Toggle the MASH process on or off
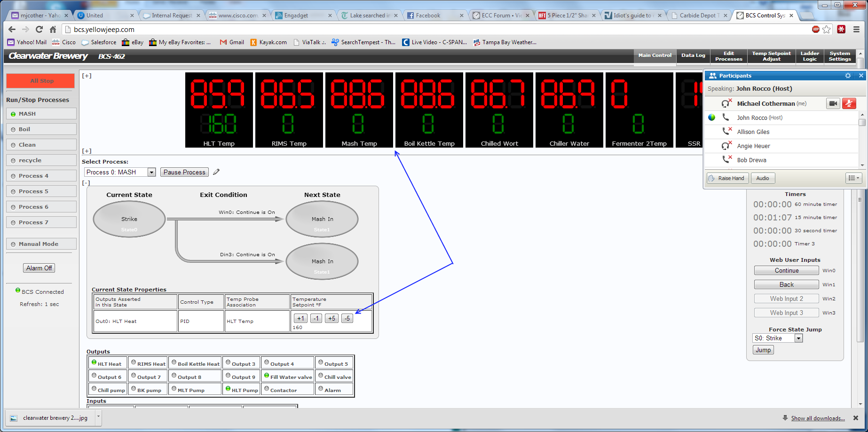This screenshot has width=868, height=432. click(41, 114)
